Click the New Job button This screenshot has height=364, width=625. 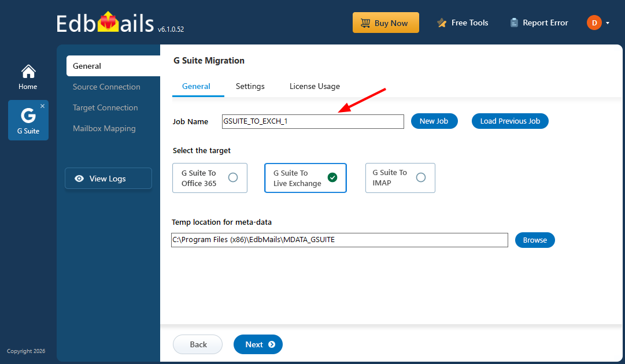click(434, 121)
